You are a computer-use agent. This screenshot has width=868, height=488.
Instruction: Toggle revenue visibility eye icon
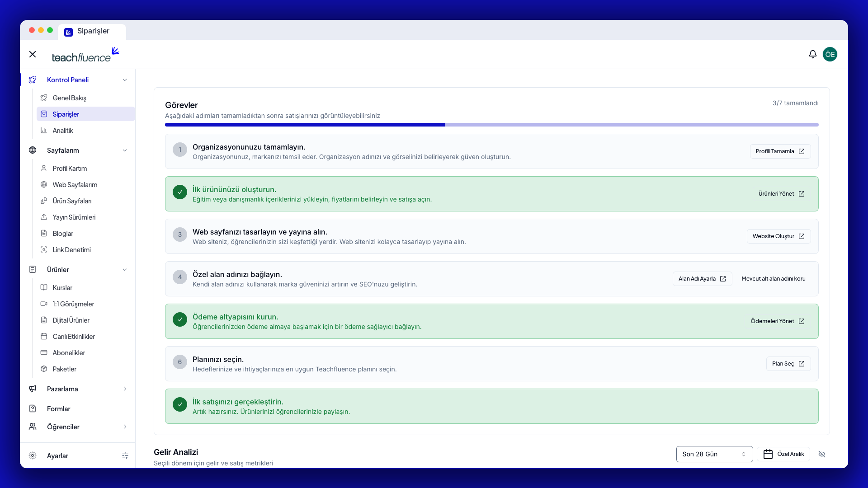click(822, 454)
